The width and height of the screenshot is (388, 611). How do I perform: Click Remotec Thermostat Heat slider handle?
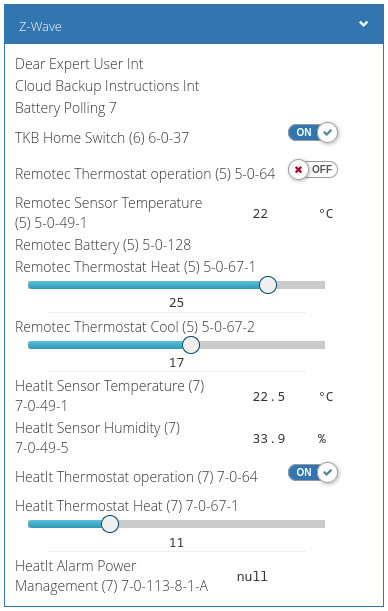tap(268, 285)
